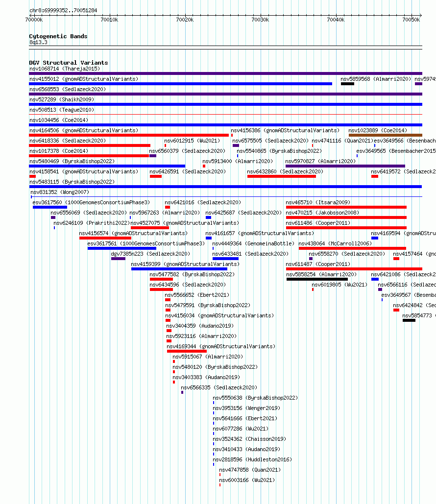The height and width of the screenshot is (504, 436).
Task: Open nsv5915067 (Almarri2020) label
Action: pyautogui.click(x=208, y=357)
